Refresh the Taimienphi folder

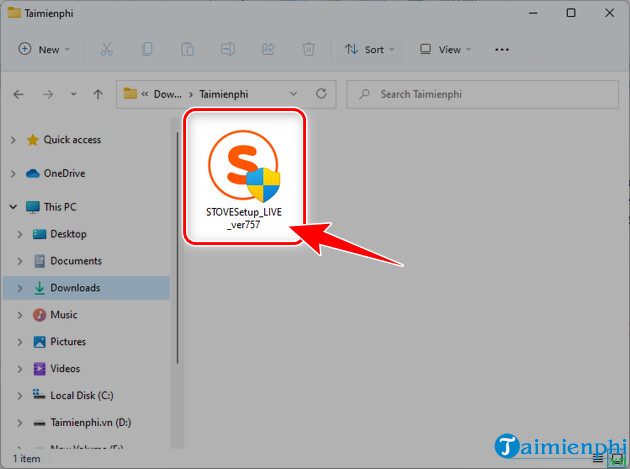321,94
